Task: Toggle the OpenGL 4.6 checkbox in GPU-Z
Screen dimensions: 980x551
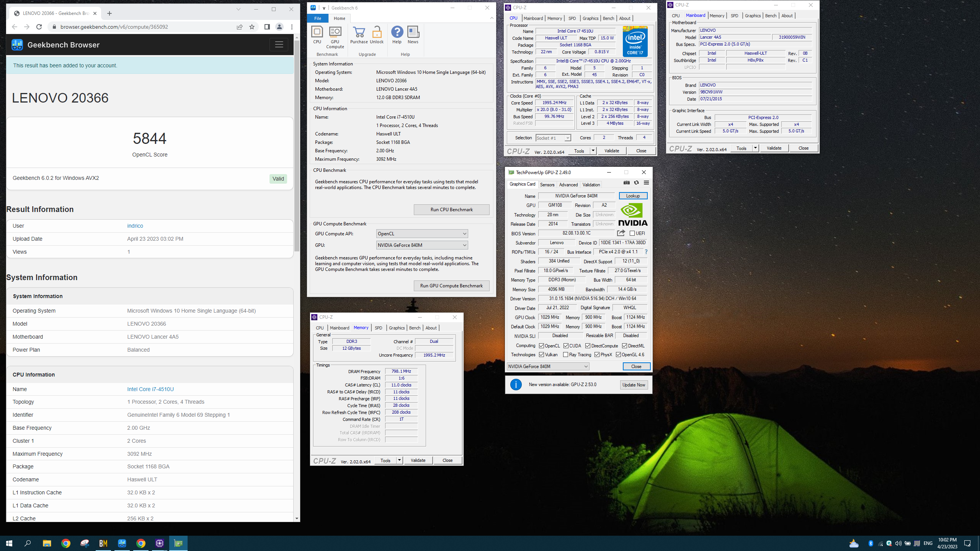Action: (x=618, y=355)
